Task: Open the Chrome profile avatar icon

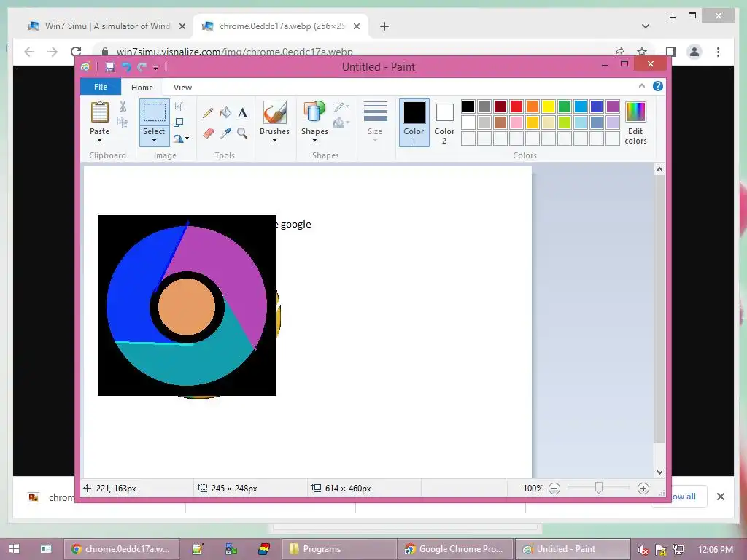Action: click(x=694, y=52)
